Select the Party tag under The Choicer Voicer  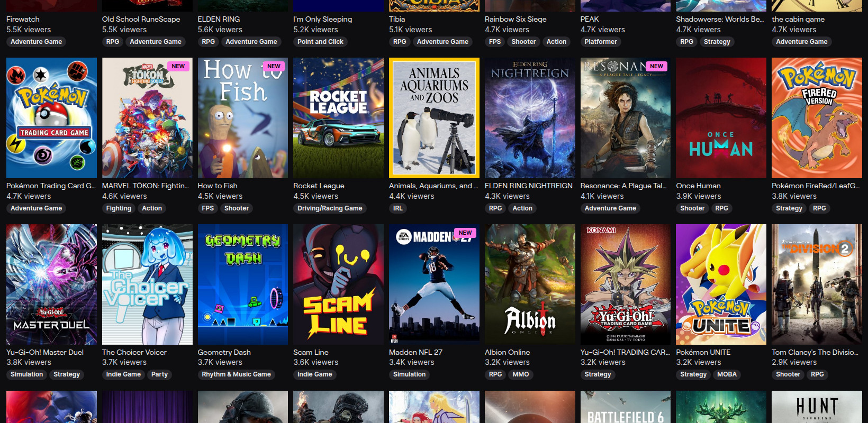point(159,374)
